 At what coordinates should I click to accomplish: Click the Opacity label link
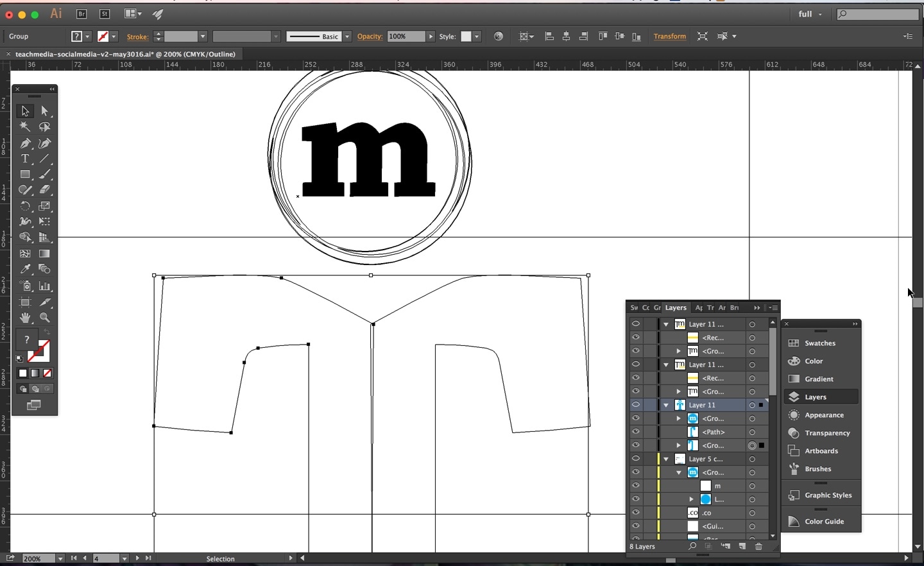pyautogui.click(x=370, y=37)
